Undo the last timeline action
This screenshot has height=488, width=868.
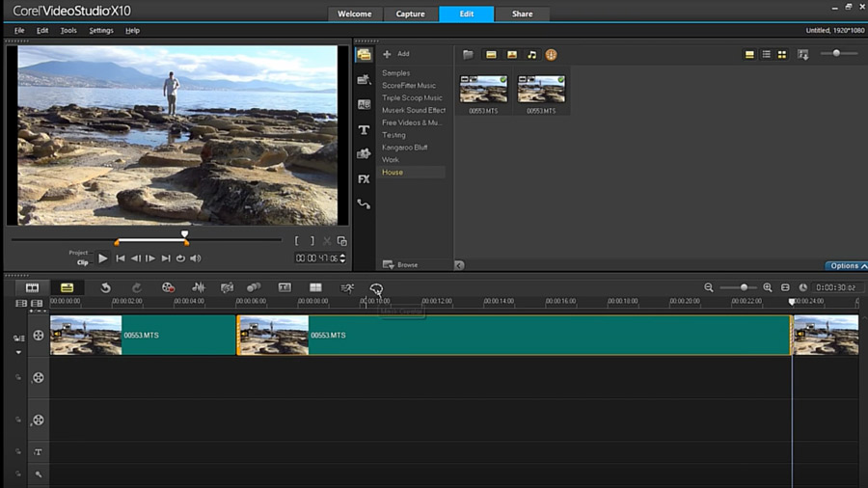105,288
